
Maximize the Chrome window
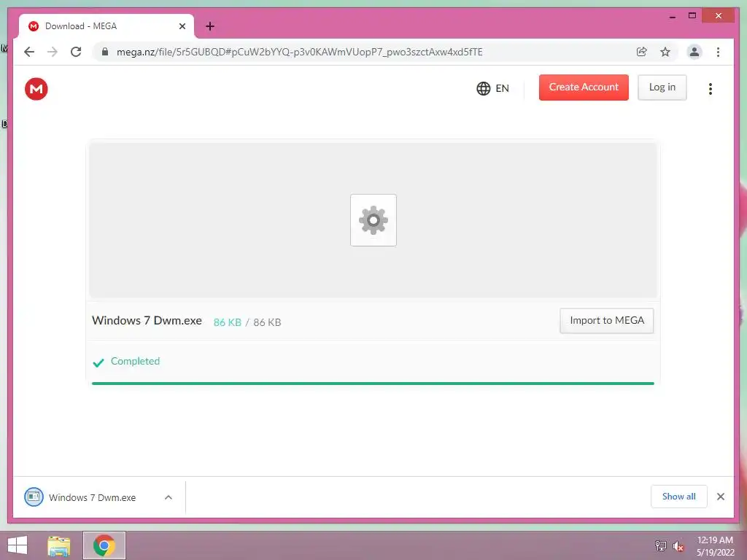click(692, 16)
